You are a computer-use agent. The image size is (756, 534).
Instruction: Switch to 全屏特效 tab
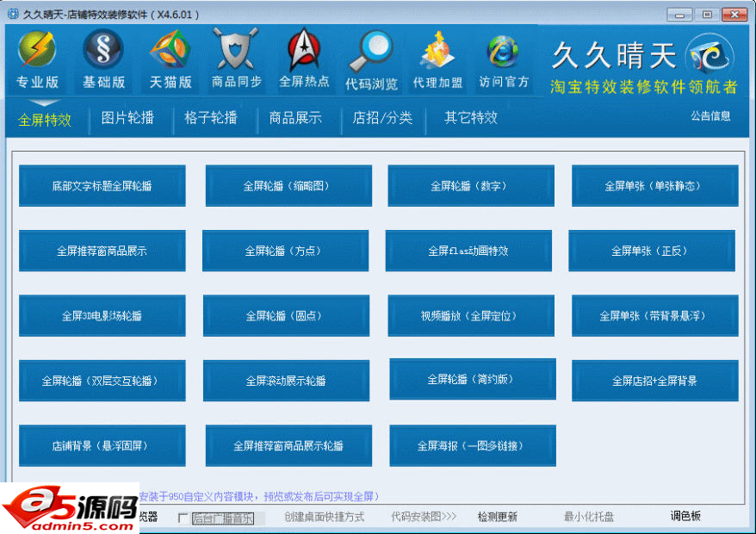pyautogui.click(x=45, y=119)
